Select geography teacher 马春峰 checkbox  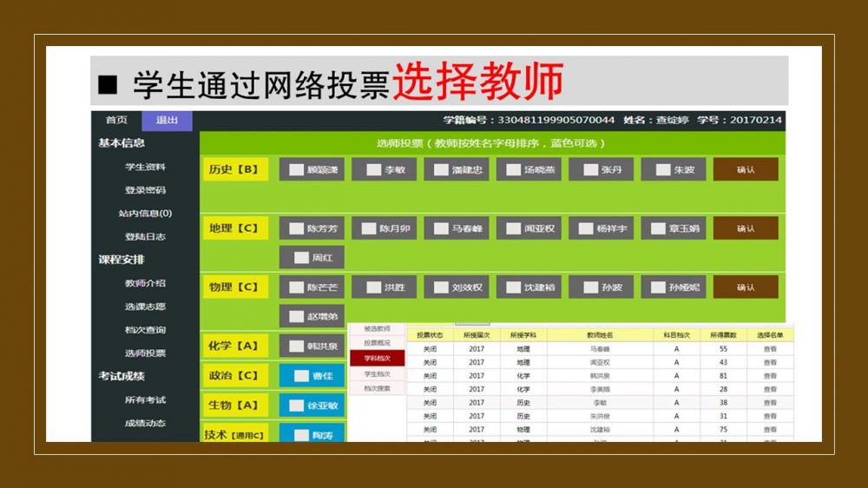click(441, 229)
